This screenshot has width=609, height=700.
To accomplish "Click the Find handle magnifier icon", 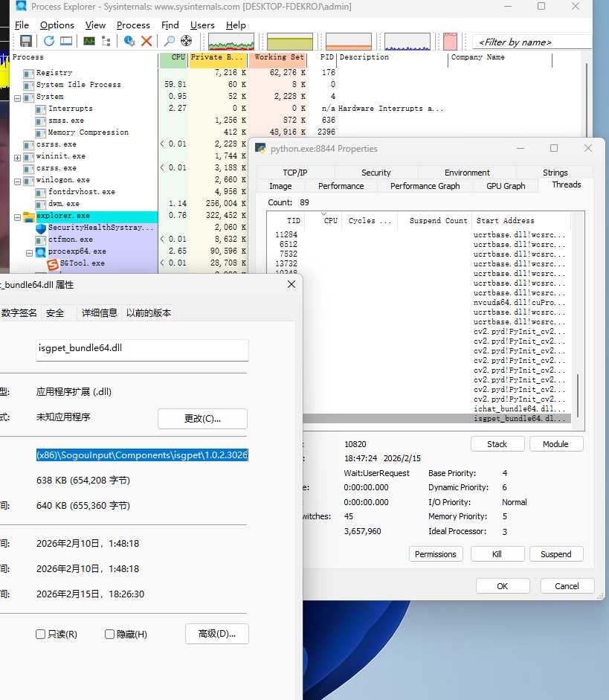I will (x=170, y=41).
